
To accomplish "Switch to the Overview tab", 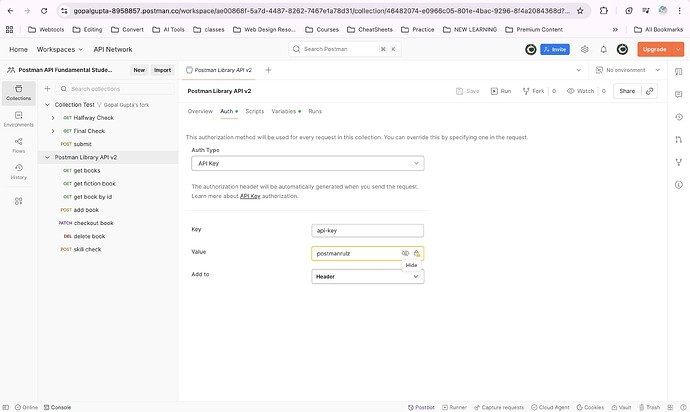I will 200,111.
